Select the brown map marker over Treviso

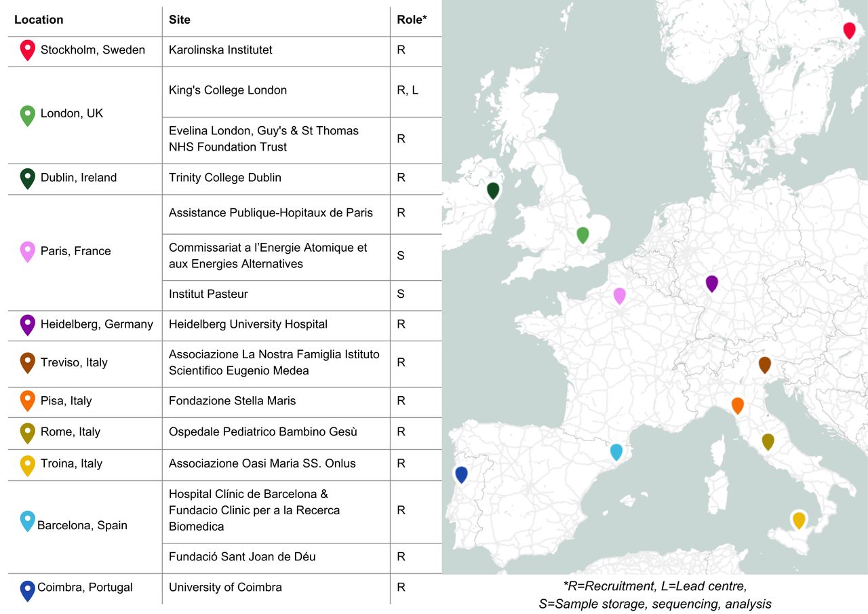point(765,365)
